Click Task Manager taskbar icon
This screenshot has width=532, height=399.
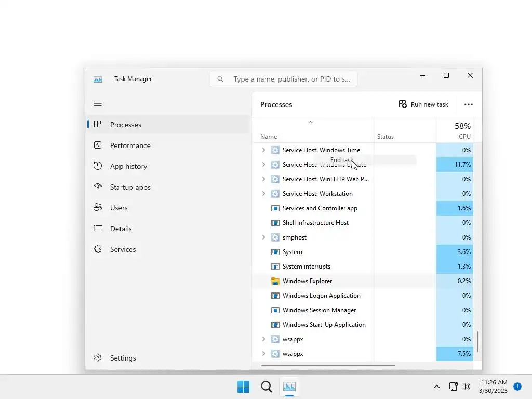point(289,387)
